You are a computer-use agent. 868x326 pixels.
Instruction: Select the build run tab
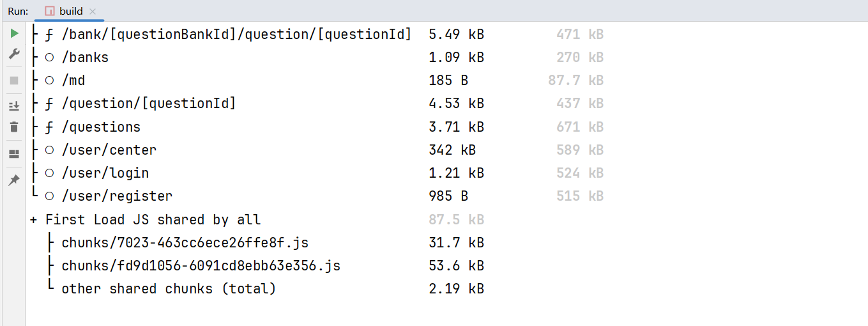pos(69,11)
